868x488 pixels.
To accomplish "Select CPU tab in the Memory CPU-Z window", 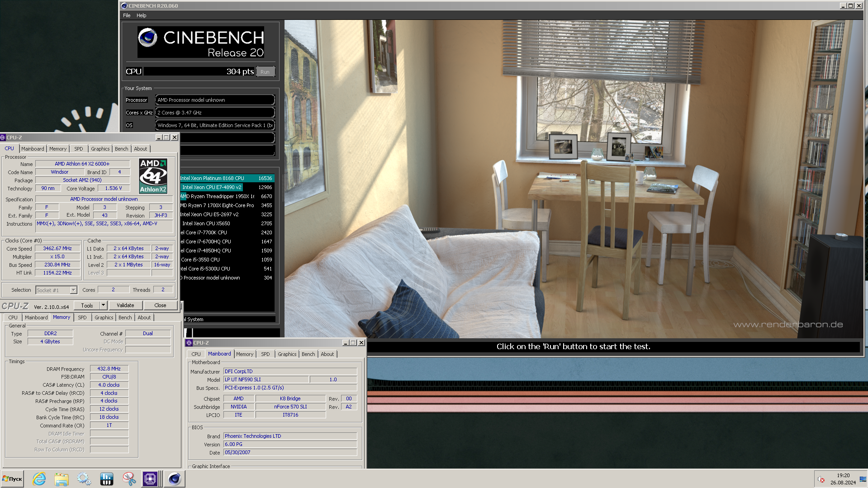I will pos(13,317).
